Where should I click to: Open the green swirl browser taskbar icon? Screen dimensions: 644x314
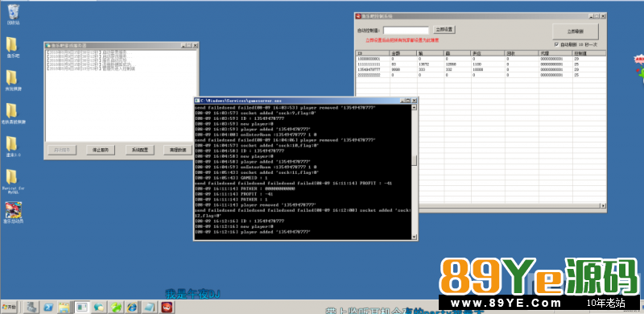pyautogui.click(x=116, y=307)
